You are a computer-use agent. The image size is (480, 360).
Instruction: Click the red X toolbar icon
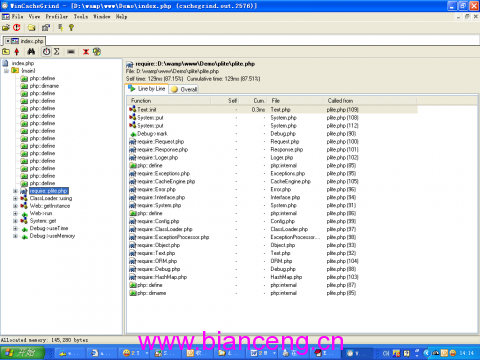86,52
